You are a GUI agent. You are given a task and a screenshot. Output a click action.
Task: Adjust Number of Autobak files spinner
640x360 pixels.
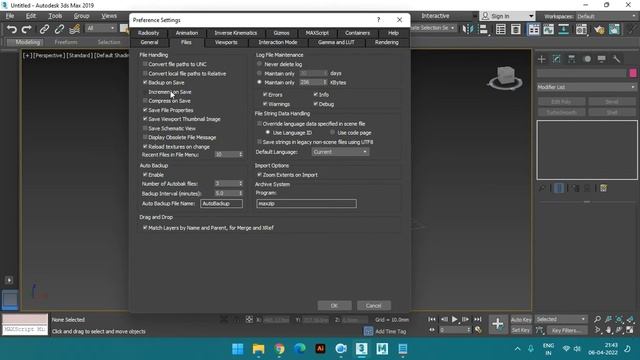click(241, 184)
